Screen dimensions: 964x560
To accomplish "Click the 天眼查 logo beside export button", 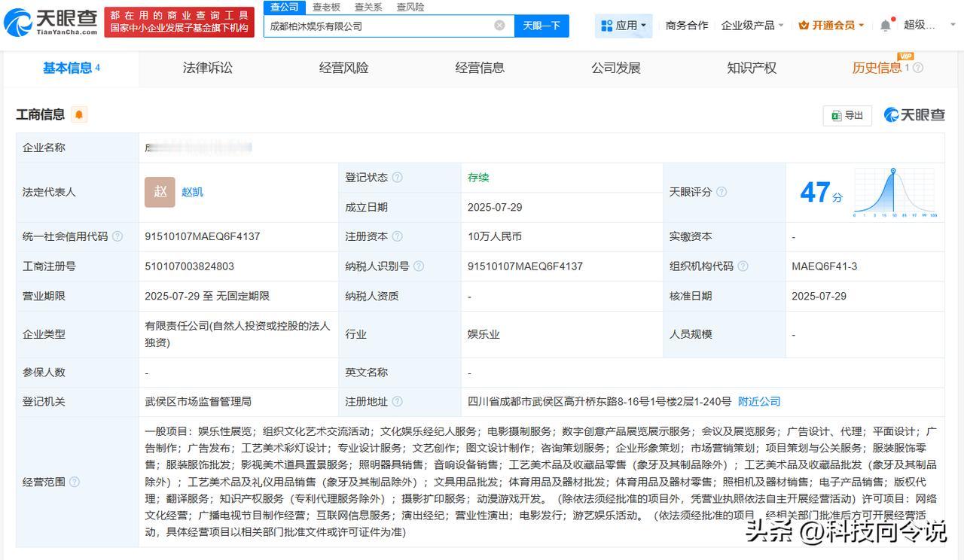I will pyautogui.click(x=914, y=114).
